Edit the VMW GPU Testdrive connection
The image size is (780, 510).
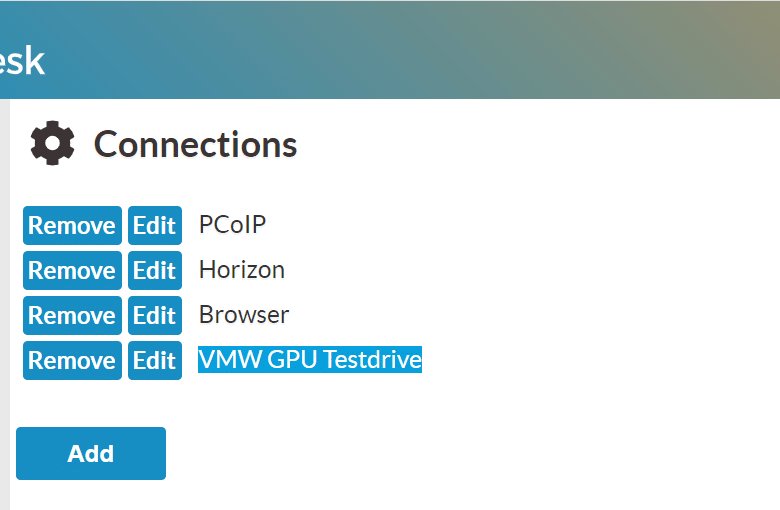click(x=155, y=360)
